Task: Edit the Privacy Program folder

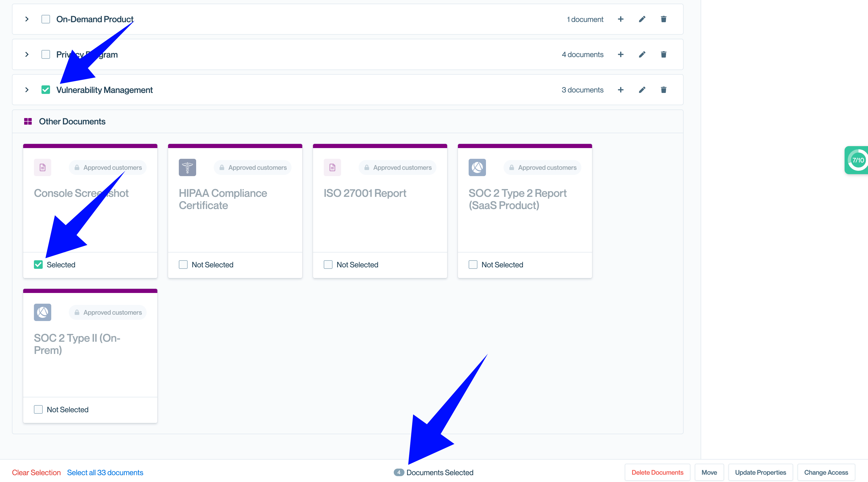Action: point(642,55)
